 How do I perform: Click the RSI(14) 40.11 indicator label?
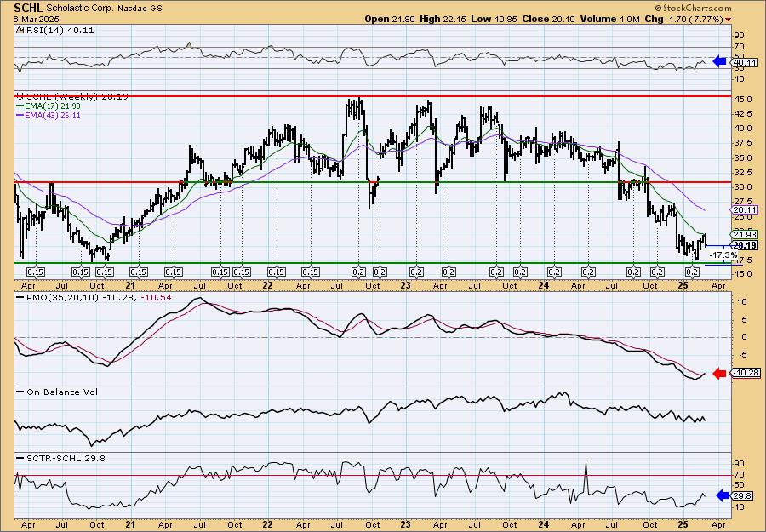tap(59, 31)
